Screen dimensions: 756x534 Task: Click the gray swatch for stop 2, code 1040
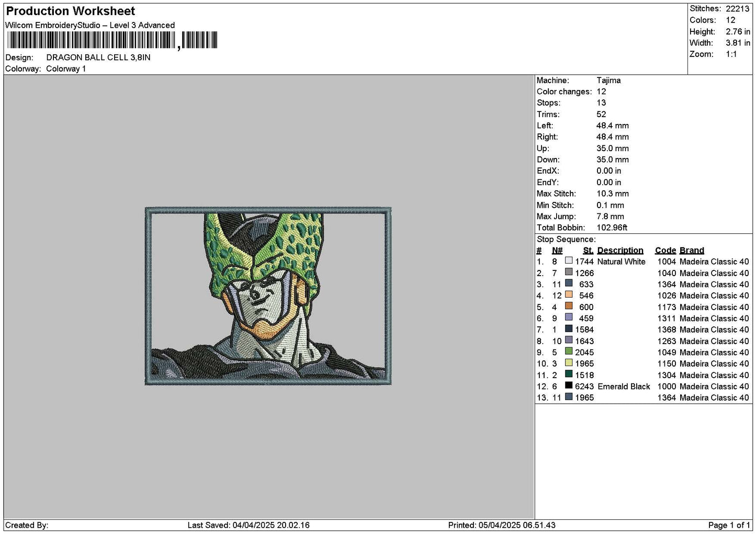[569, 272]
